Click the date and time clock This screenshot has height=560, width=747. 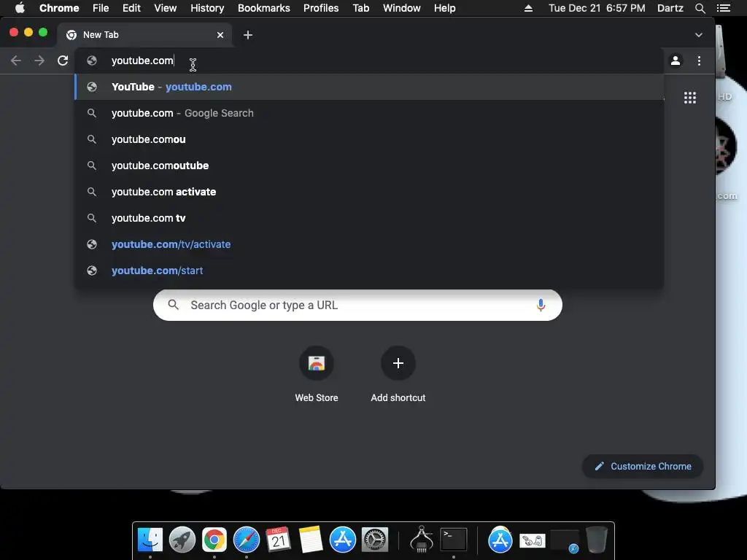[597, 8]
